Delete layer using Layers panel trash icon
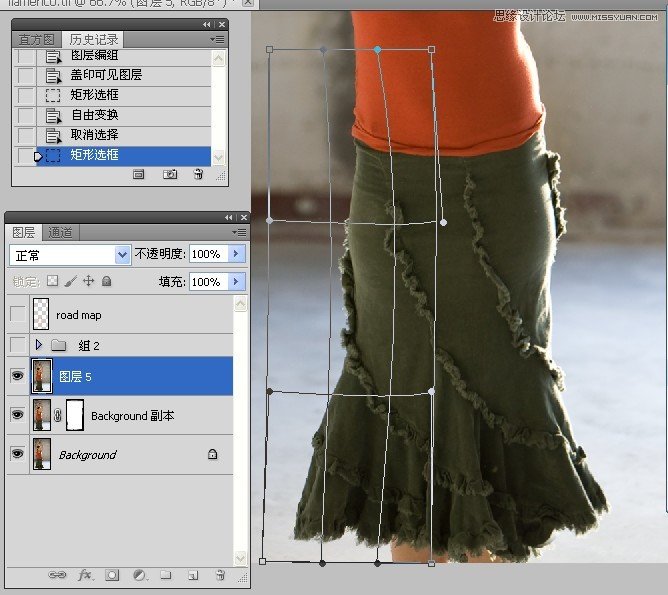The width and height of the screenshot is (668, 595). click(220, 576)
